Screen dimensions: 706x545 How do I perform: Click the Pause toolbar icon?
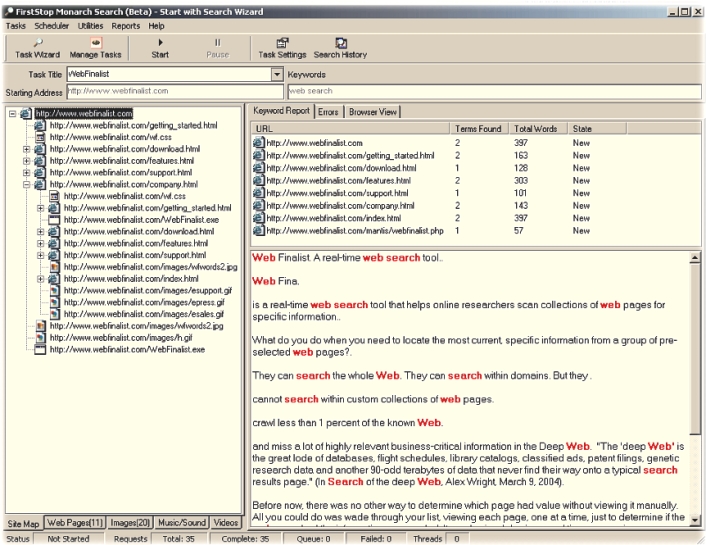(218, 43)
